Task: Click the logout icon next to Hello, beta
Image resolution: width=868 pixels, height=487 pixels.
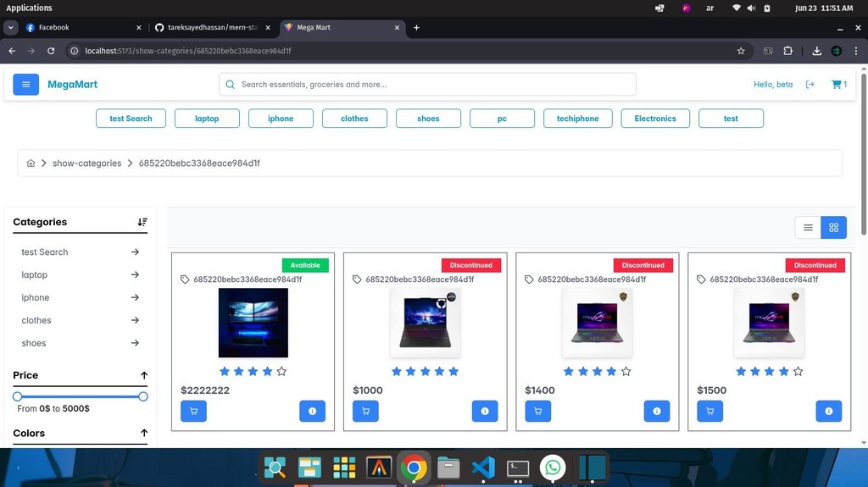Action: [x=810, y=85]
